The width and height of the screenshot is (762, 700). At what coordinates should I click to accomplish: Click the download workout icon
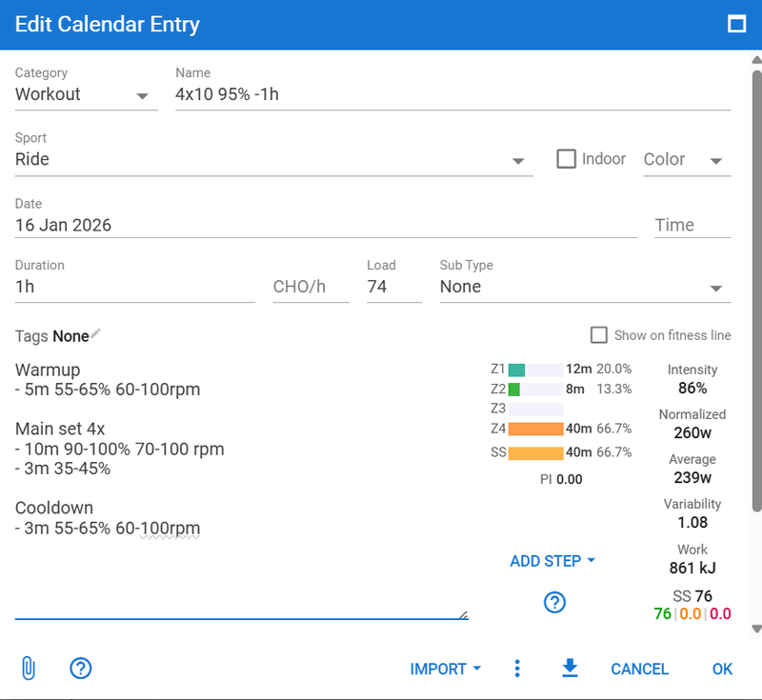click(x=570, y=669)
